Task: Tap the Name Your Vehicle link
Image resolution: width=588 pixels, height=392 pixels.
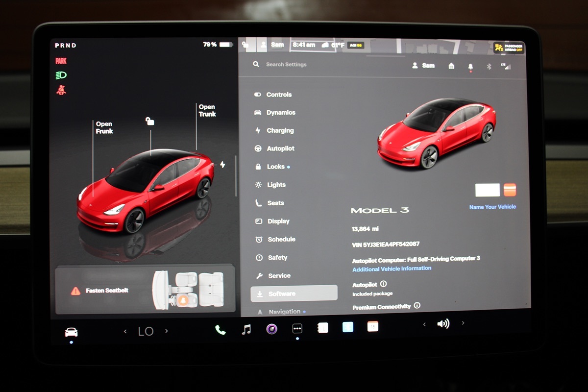Action: (x=492, y=207)
